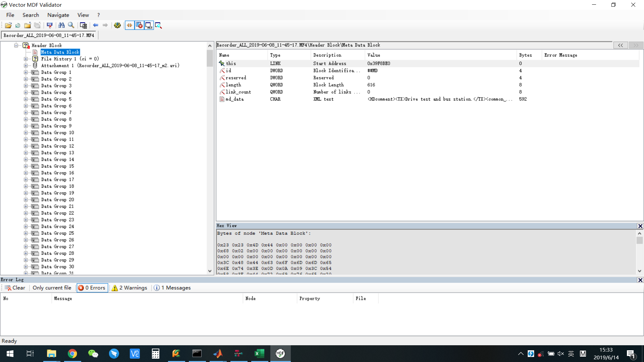Viewport: 644px width, 362px height.
Task: Click Only current file filter
Action: [x=52, y=288]
